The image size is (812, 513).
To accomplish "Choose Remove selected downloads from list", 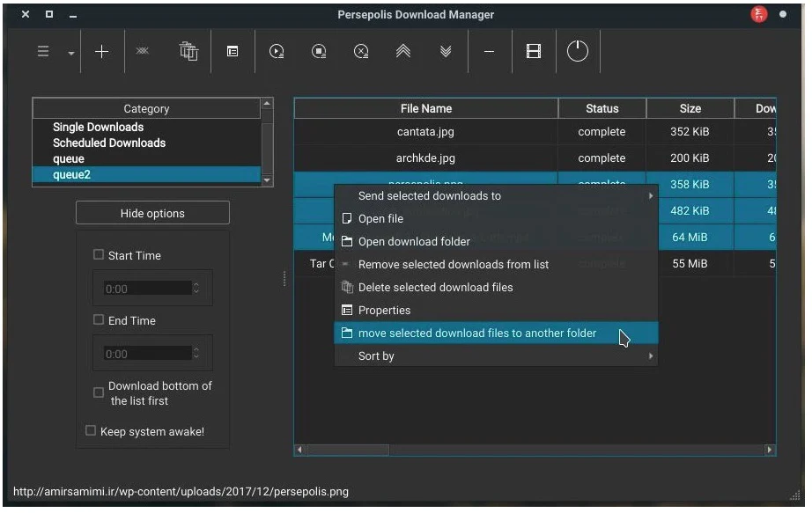I will pyautogui.click(x=496, y=265).
